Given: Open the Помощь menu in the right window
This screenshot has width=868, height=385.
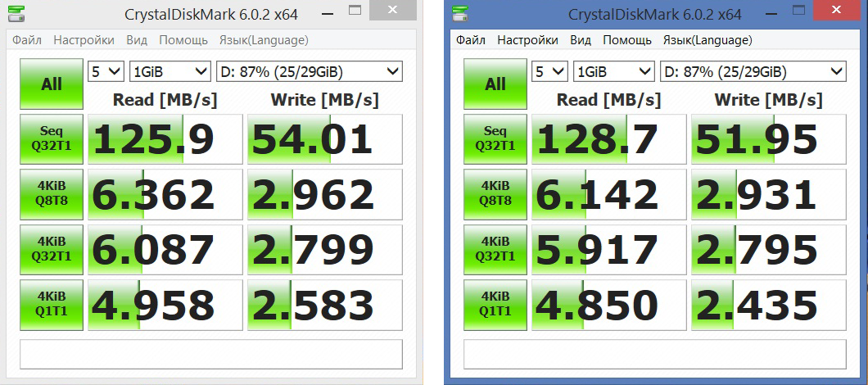Looking at the screenshot, I should coord(627,40).
